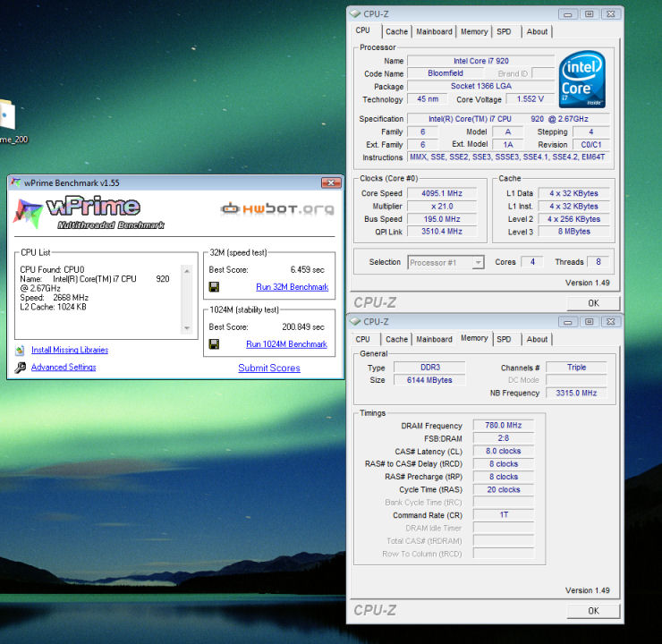Click the FSB:DRAM 2:8 value
This screenshot has width=662, height=644.
tap(504, 438)
